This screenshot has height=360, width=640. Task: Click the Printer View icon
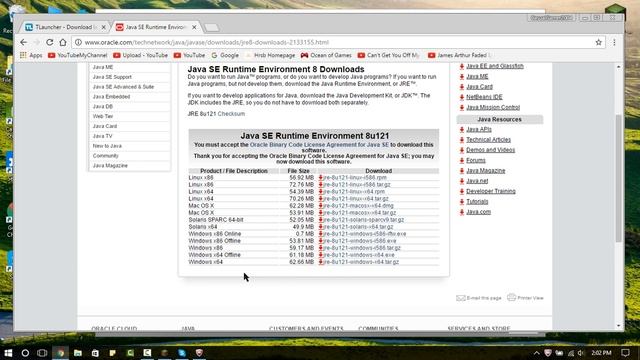(x=511, y=297)
